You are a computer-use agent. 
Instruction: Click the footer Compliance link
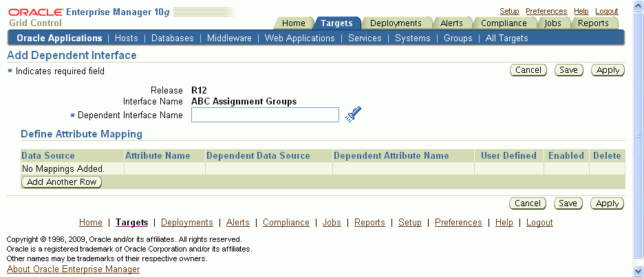tap(286, 223)
